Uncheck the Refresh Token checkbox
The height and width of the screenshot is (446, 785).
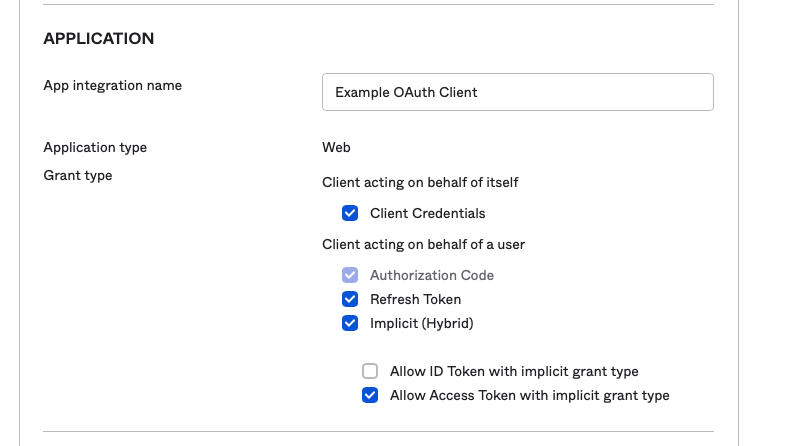click(350, 299)
